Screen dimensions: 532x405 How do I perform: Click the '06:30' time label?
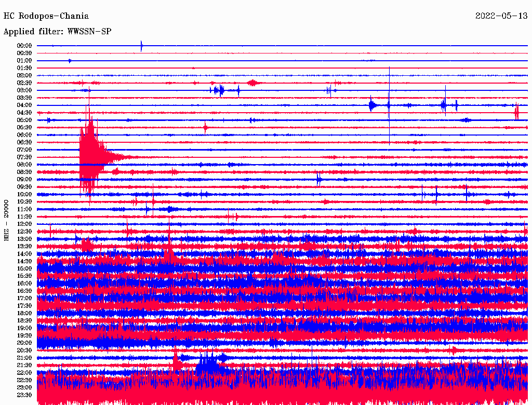[24, 142]
